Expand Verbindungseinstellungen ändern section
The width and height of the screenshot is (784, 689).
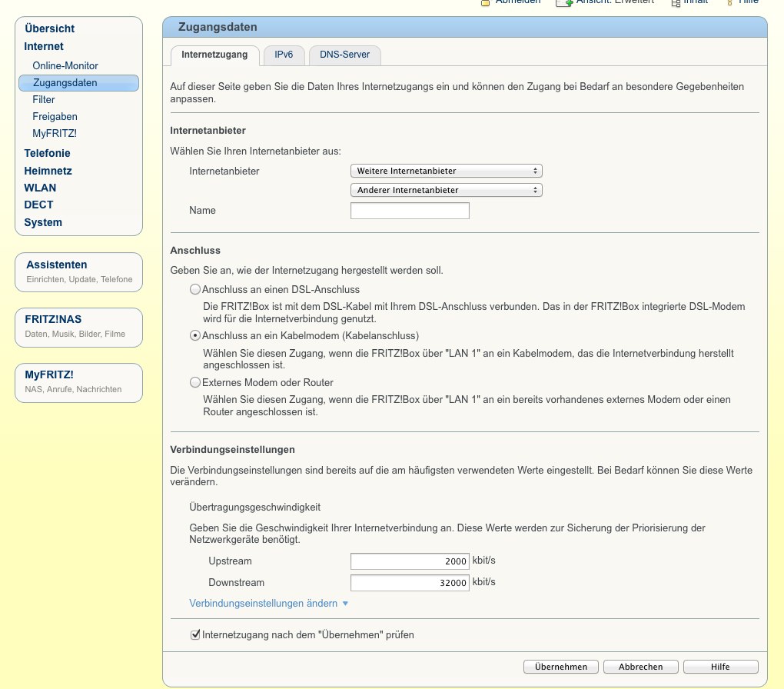[268, 604]
